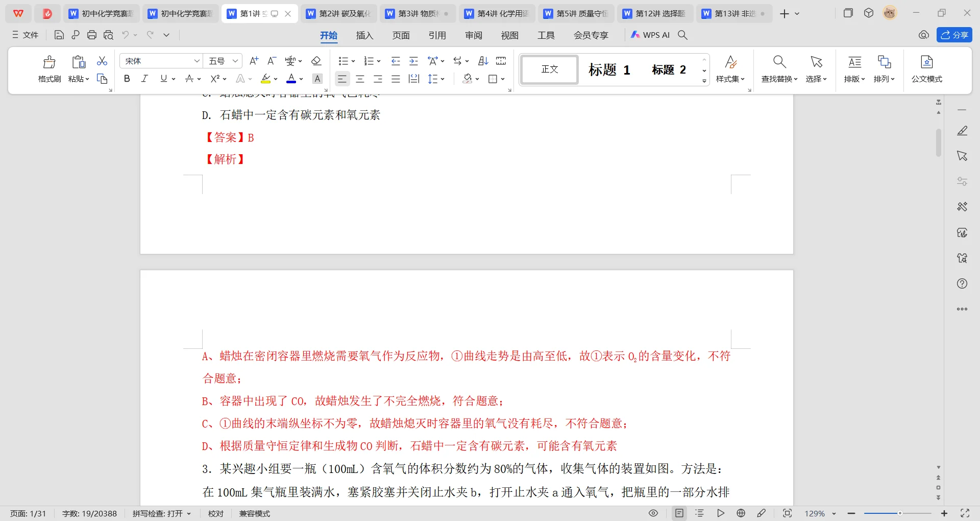Click the vertical scrollbar thumb
The image size is (980, 521).
pos(938,143)
